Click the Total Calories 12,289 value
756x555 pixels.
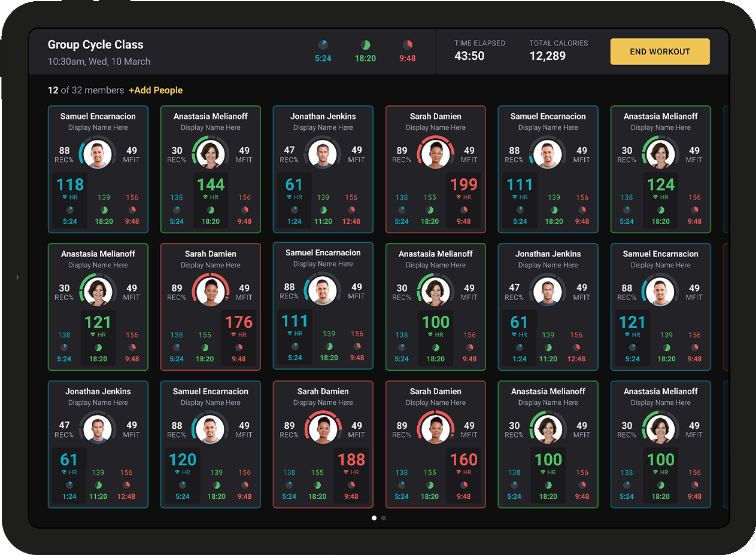click(x=547, y=56)
